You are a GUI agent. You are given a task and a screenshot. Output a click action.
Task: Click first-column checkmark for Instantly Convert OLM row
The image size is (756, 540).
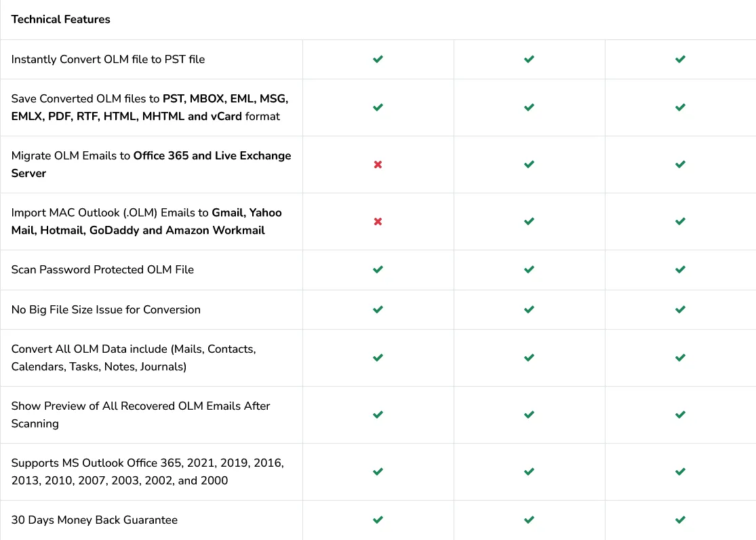pos(378,59)
